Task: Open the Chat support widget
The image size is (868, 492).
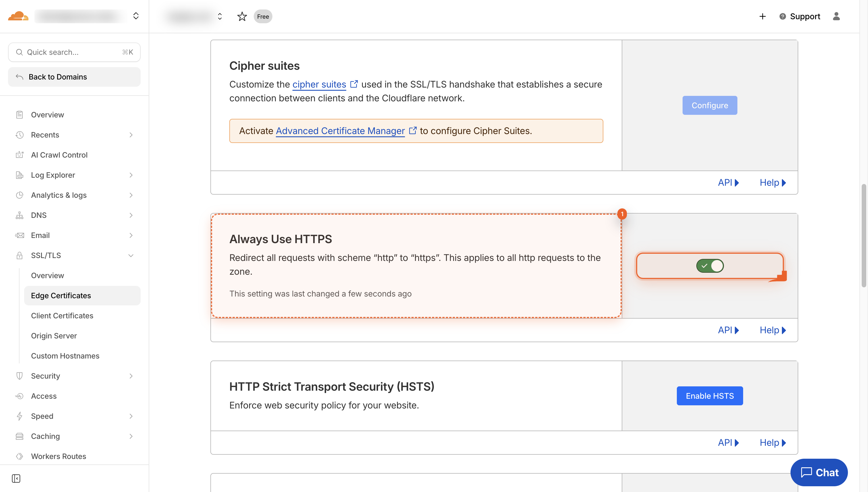Action: 819,472
